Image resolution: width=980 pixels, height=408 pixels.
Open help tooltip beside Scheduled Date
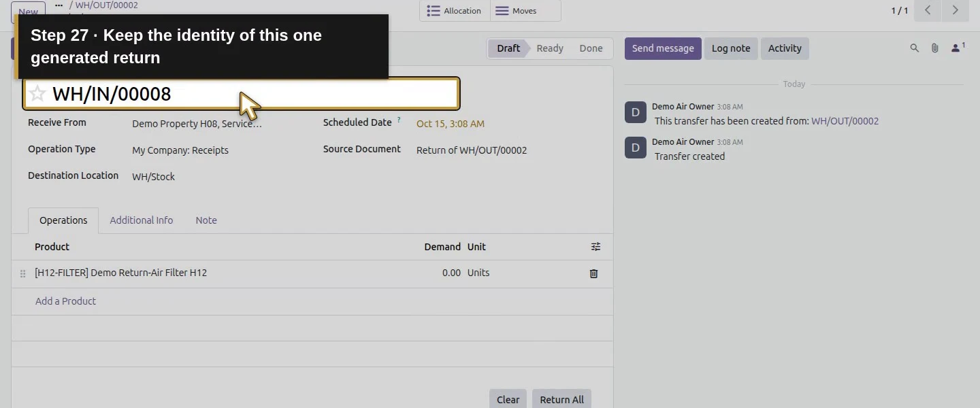(x=399, y=120)
